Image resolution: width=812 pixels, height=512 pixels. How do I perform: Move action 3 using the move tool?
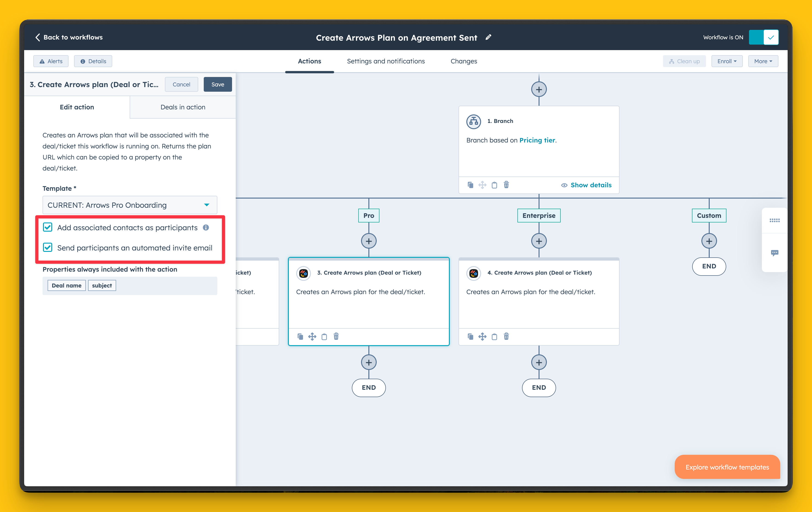tap(312, 336)
